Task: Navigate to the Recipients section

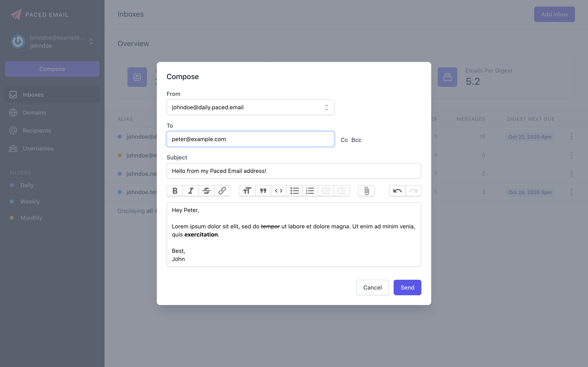Action: point(37,130)
